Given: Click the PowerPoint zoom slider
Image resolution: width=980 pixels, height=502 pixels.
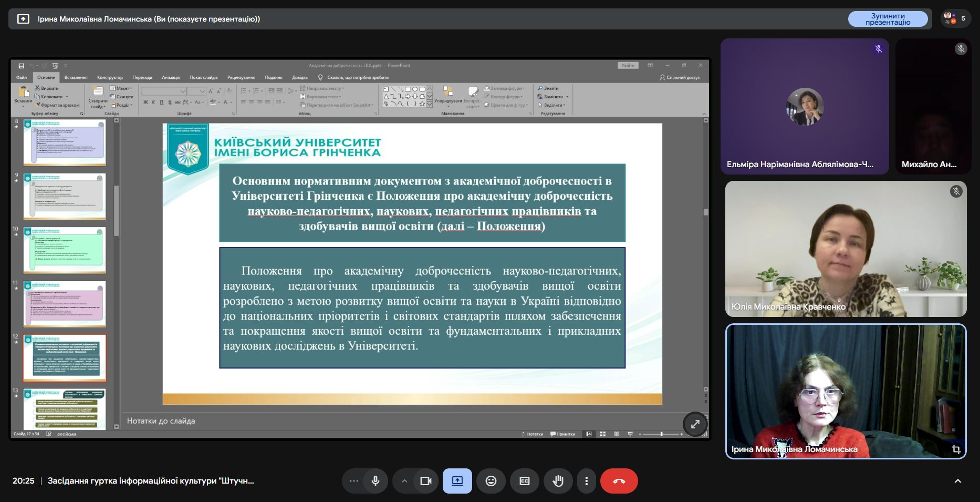Looking at the screenshot, I should tap(661, 434).
